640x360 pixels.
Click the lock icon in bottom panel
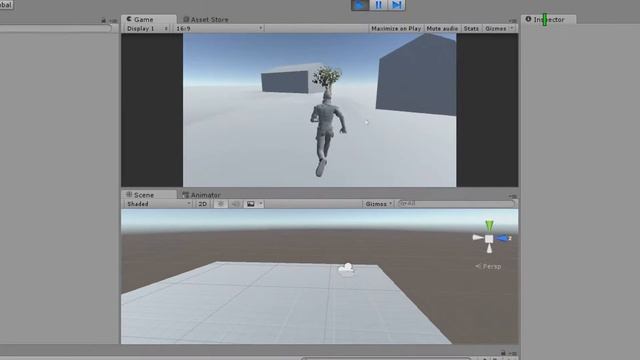[503, 353]
